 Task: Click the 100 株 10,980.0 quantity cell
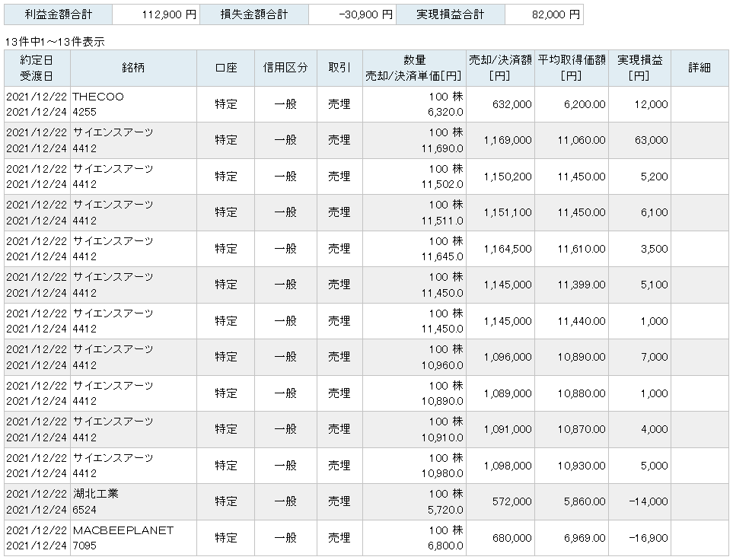pos(414,466)
